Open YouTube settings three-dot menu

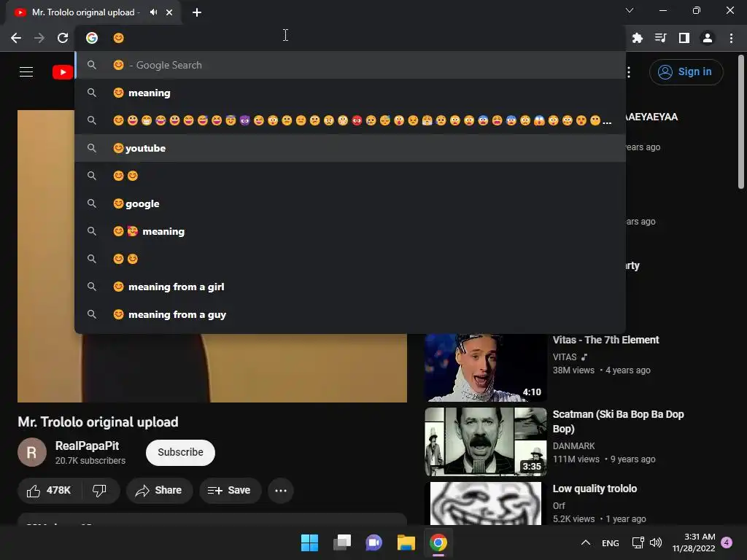pos(629,72)
